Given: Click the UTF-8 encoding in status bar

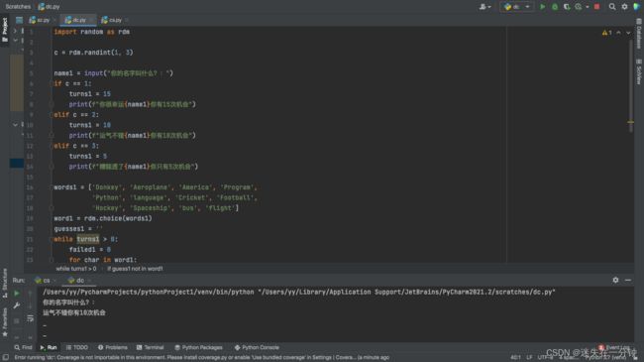Looking at the screenshot, I should [546, 357].
